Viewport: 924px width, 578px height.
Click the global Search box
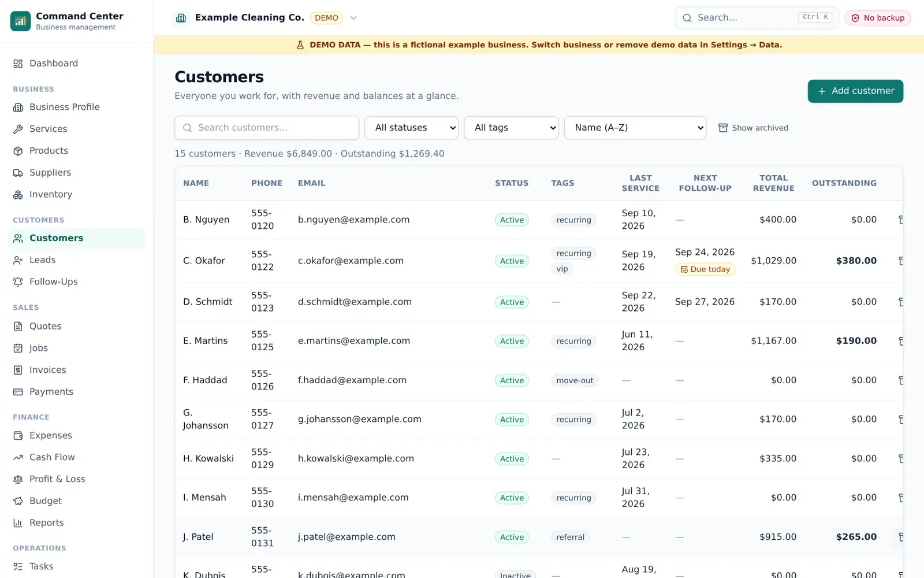tap(757, 18)
